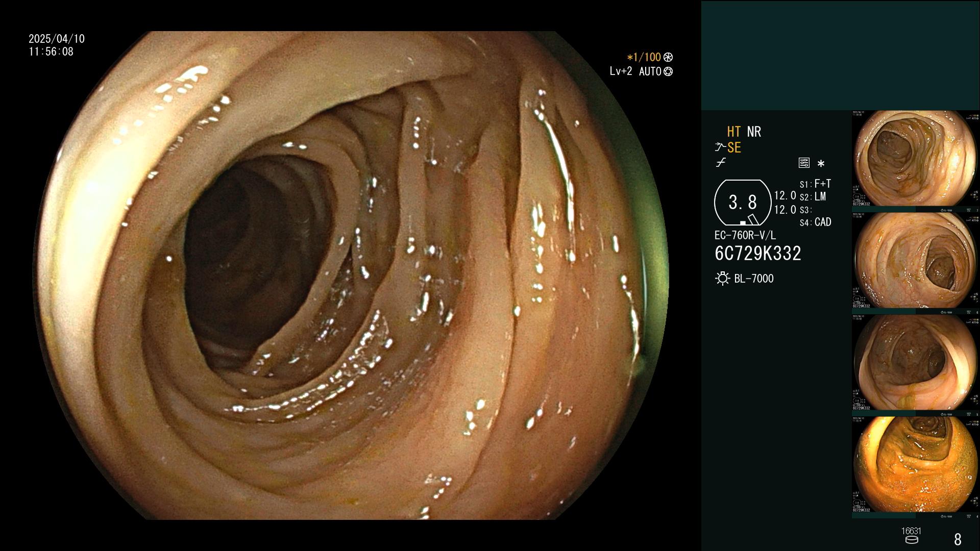Click the time 11:56:08

pyautogui.click(x=51, y=52)
